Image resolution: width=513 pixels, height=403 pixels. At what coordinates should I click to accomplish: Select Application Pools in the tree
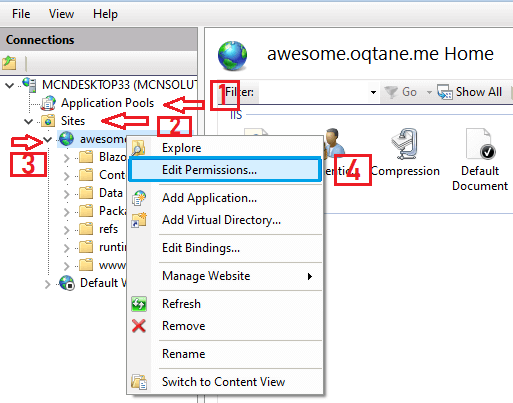click(107, 103)
